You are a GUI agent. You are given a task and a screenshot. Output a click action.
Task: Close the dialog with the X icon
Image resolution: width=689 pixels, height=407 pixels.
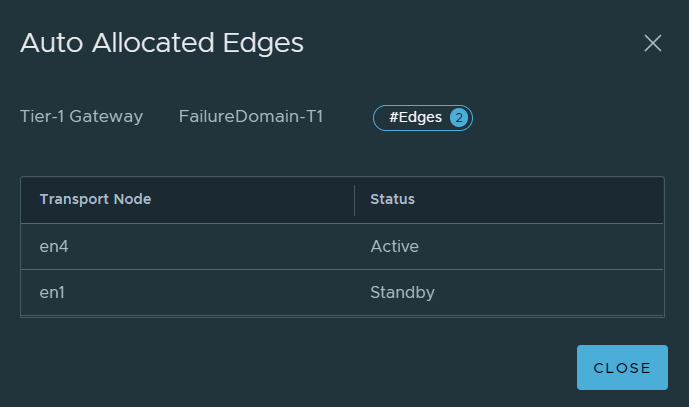(653, 43)
